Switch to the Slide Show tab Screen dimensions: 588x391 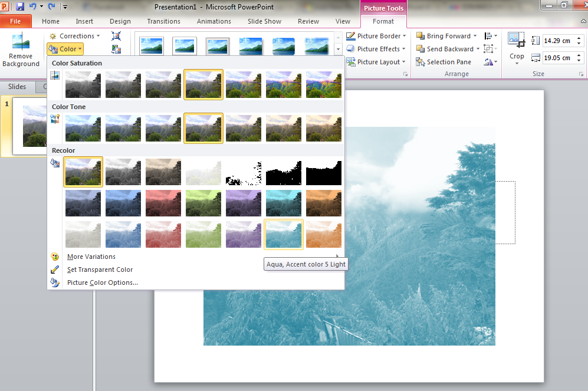pos(264,21)
